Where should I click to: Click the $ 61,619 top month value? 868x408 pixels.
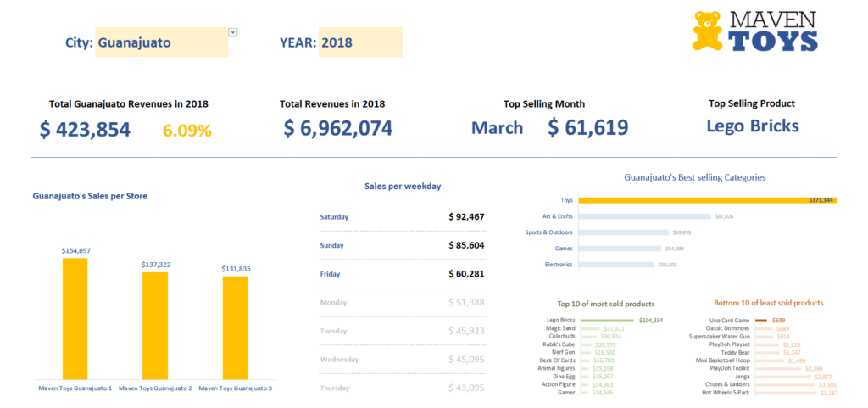click(588, 127)
